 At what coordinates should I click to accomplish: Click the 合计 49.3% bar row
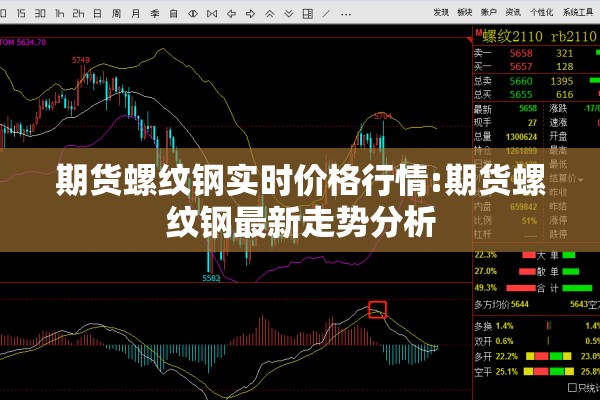point(533,288)
